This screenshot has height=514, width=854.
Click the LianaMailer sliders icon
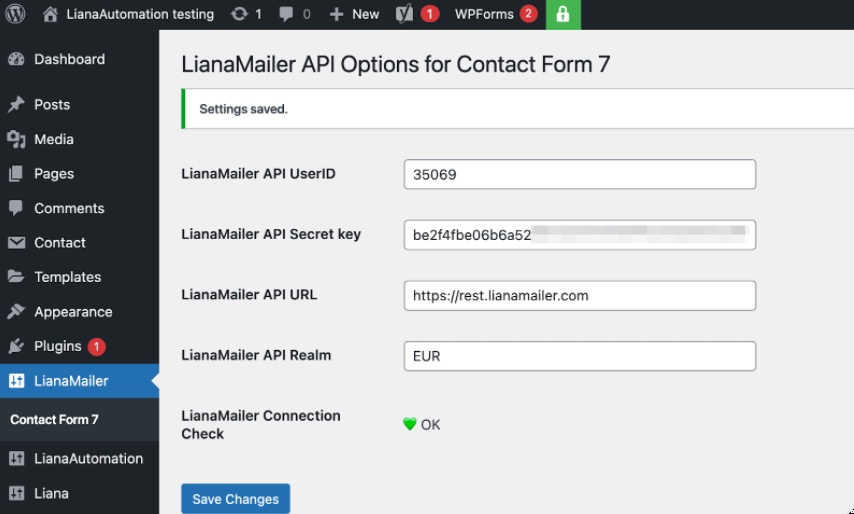pyautogui.click(x=16, y=381)
